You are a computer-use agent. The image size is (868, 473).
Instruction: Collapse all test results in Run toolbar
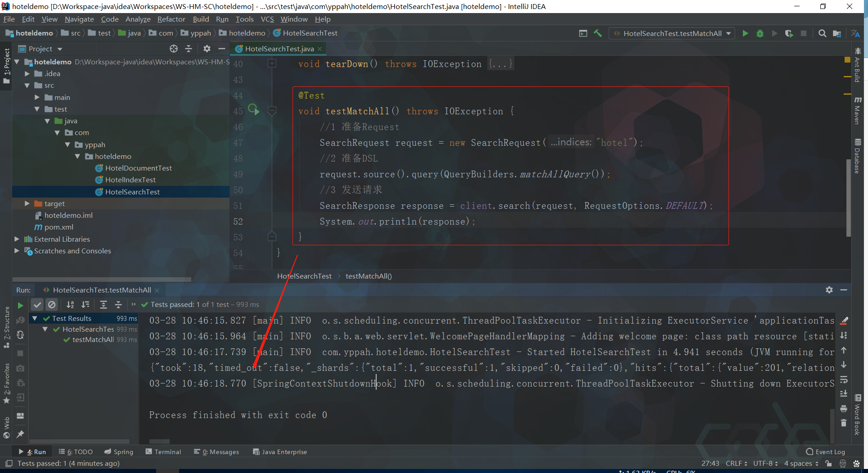tap(118, 305)
